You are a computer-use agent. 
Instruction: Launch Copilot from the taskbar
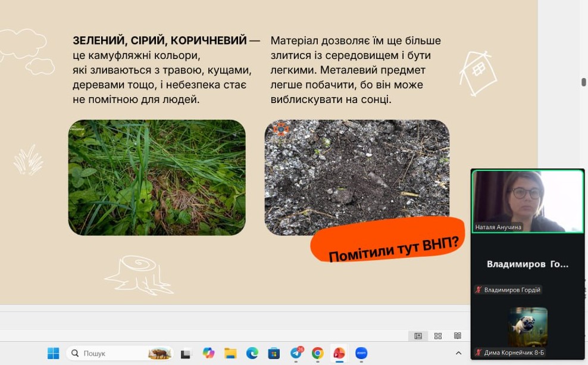click(x=208, y=353)
